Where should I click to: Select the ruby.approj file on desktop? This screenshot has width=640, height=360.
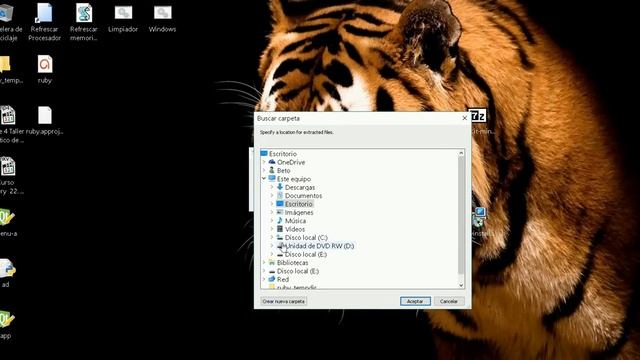[x=45, y=121]
